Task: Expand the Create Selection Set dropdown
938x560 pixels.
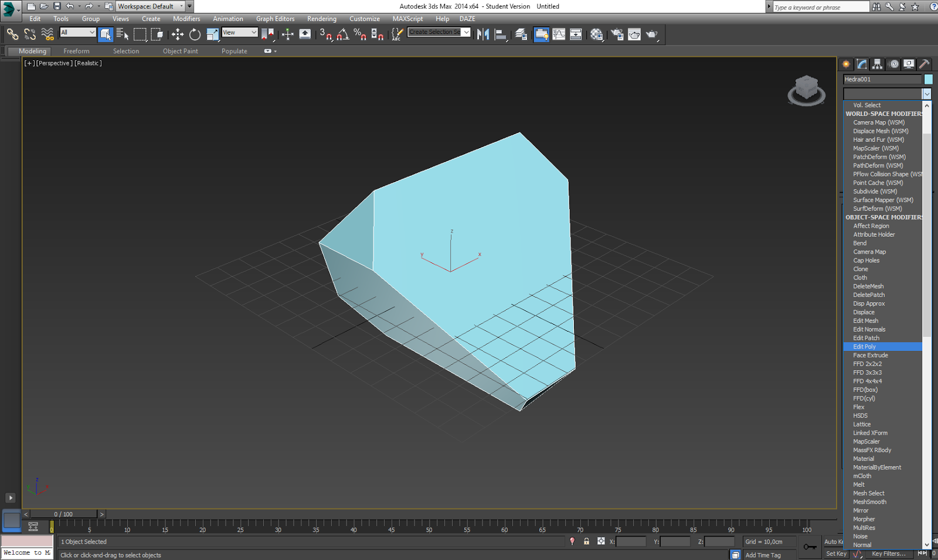Action: (x=467, y=32)
